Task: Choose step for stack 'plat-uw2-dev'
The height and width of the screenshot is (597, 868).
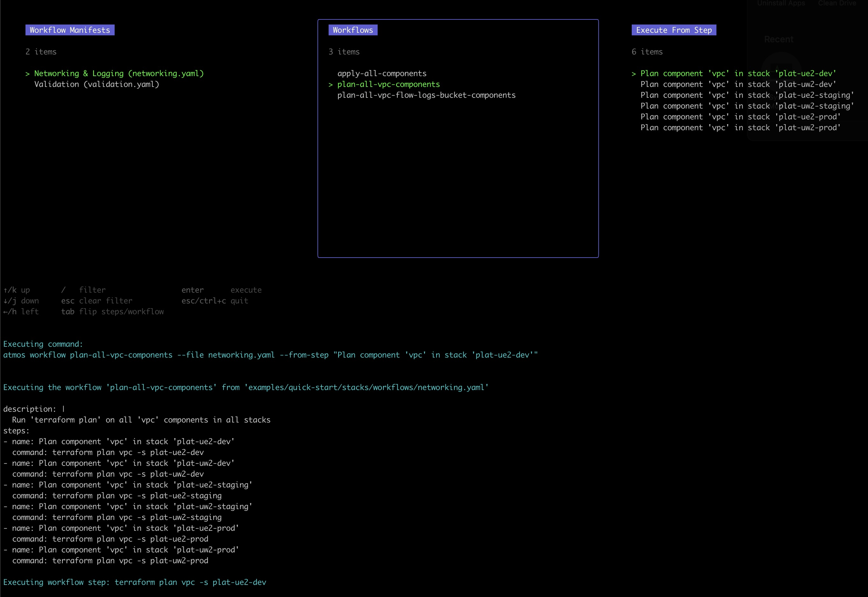Action: point(738,84)
